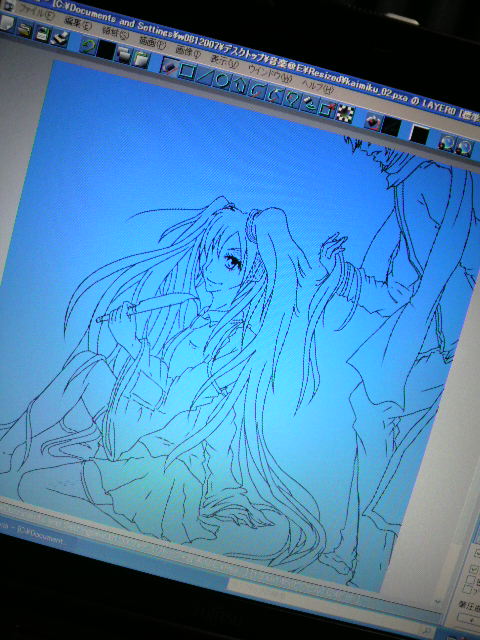The image size is (480, 640).
Task: Select the Rectangle shape tool
Action: tap(186, 71)
